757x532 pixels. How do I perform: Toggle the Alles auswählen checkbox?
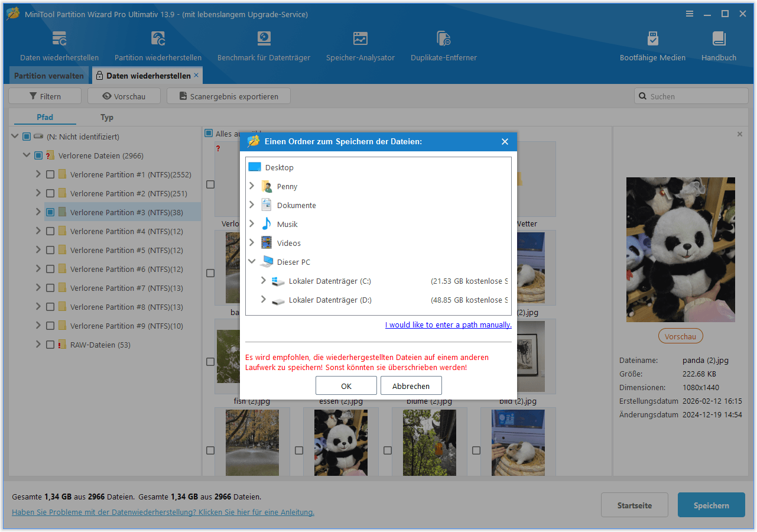pos(209,134)
